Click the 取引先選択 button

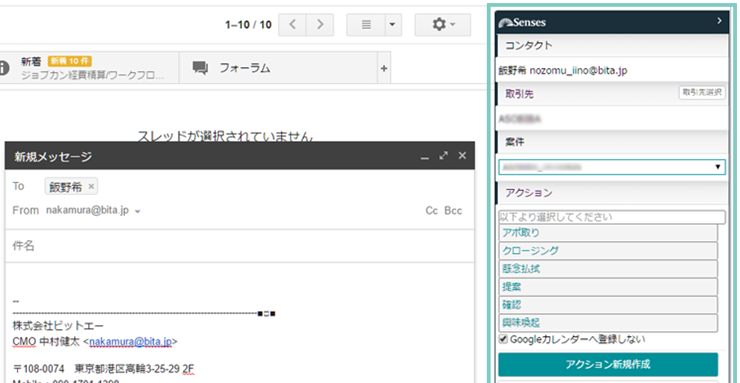[702, 92]
